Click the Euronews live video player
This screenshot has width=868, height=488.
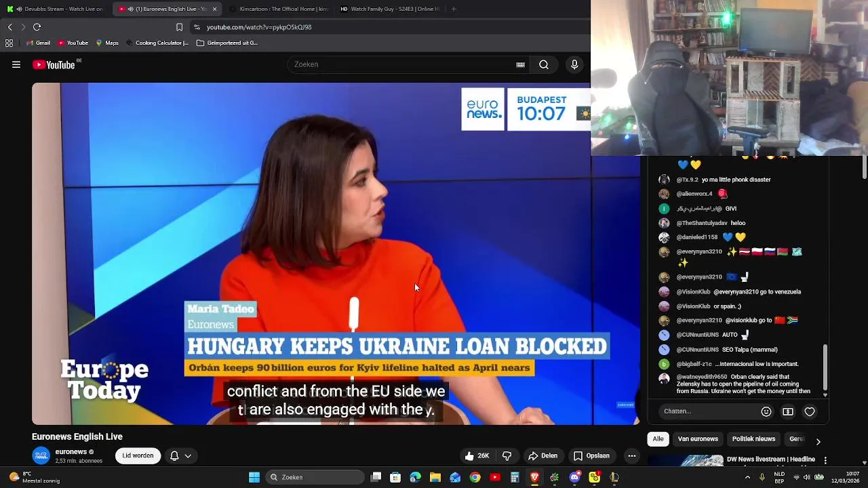[x=336, y=253]
